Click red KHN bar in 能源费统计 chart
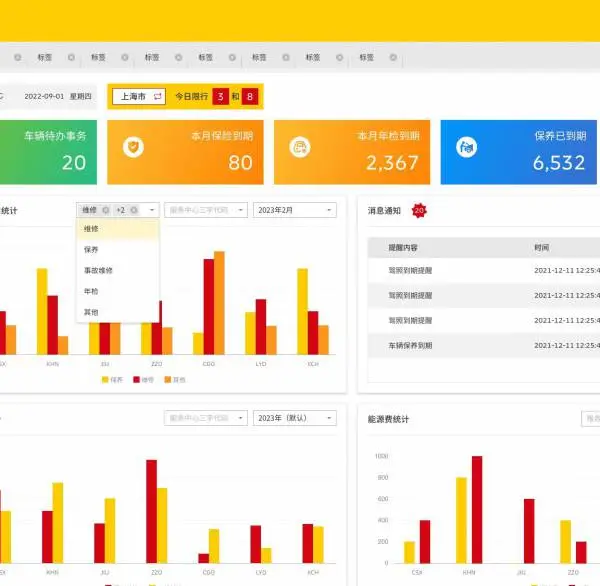Screen dimensions: 600x586 pyautogui.click(x=477, y=509)
